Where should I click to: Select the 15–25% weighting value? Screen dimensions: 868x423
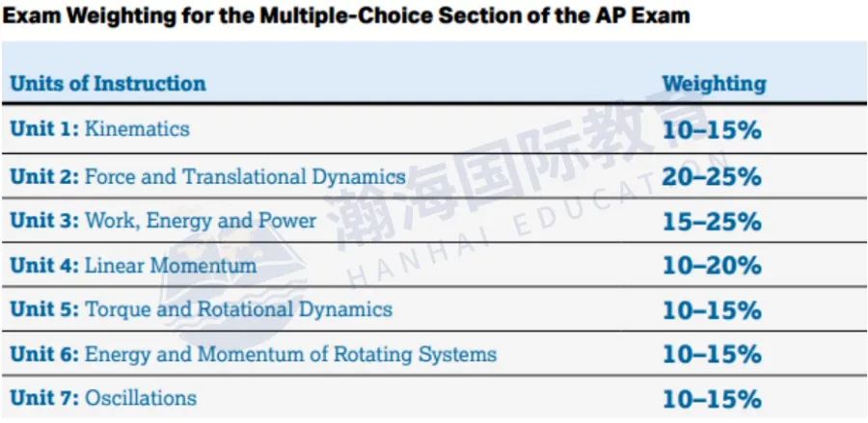[x=712, y=222]
